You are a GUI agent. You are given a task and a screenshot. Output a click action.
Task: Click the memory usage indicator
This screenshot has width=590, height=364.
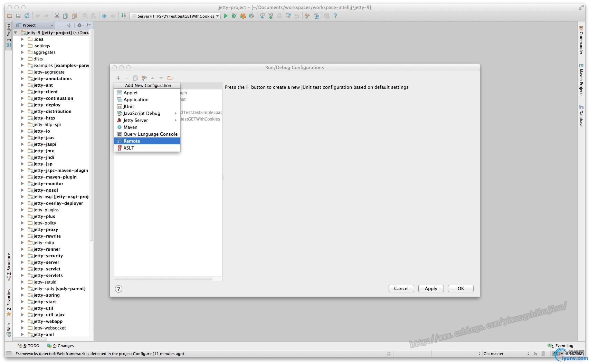point(568,354)
